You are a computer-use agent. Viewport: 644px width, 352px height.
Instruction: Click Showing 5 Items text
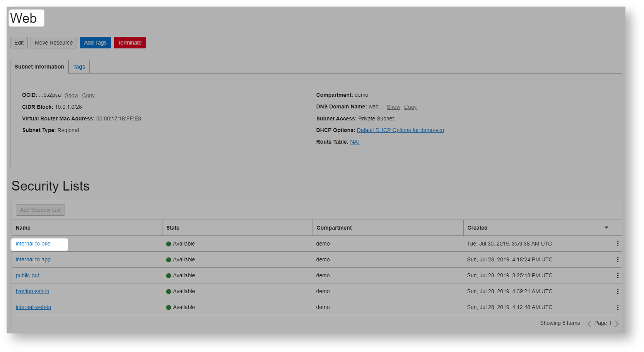coord(560,323)
